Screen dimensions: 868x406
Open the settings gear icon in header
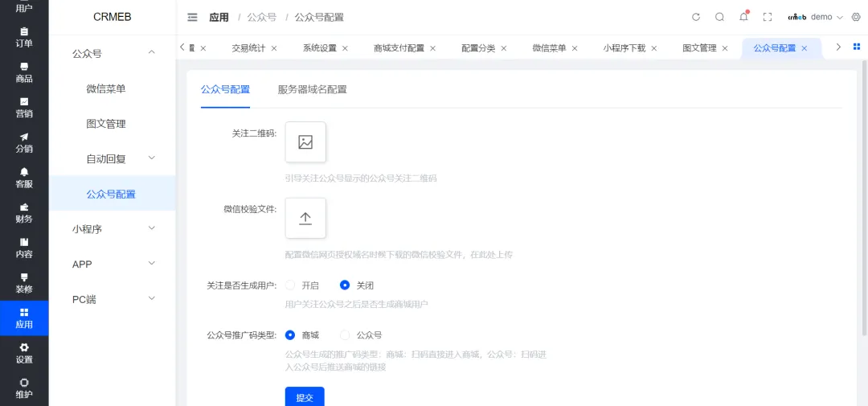pos(855,17)
